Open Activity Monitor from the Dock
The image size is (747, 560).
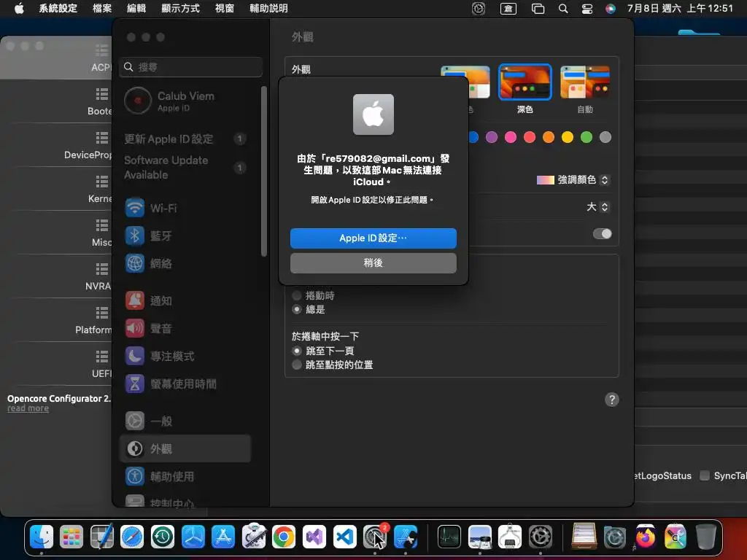pos(449,537)
